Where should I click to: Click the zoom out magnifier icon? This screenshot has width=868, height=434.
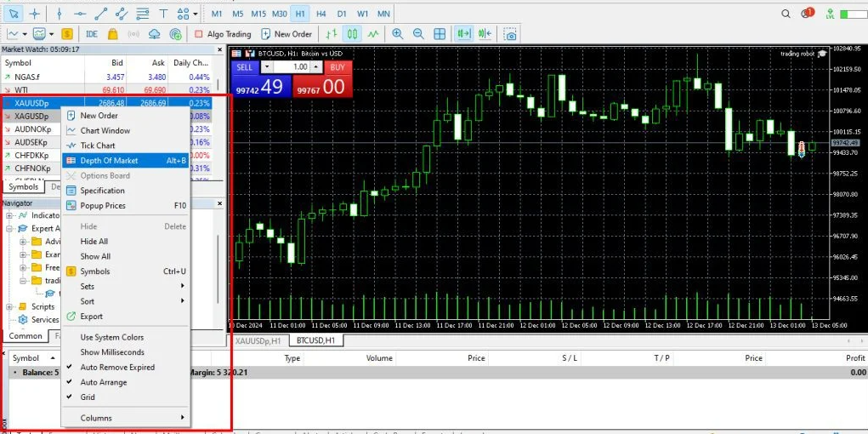click(418, 34)
